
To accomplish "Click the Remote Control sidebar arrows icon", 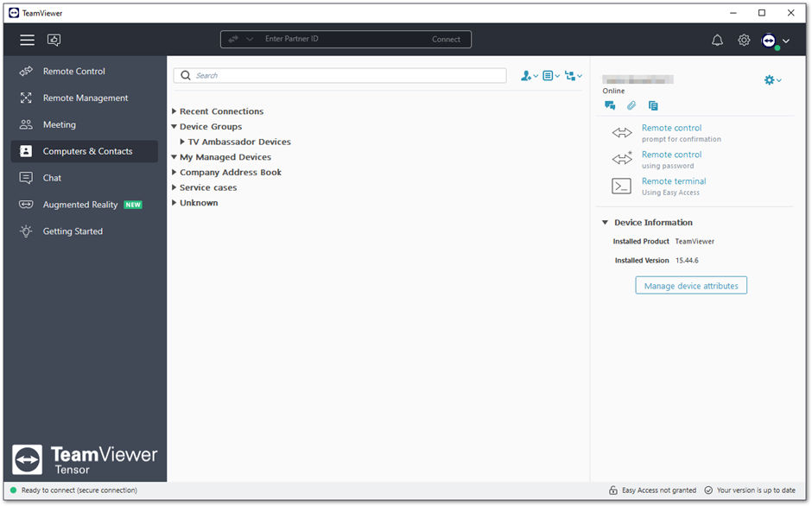I will point(26,72).
